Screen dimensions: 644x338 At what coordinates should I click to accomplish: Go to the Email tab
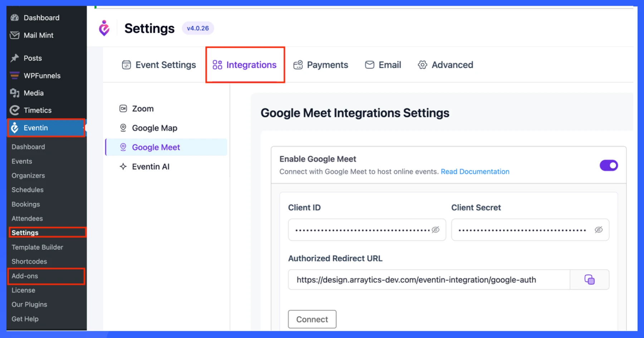(x=383, y=65)
